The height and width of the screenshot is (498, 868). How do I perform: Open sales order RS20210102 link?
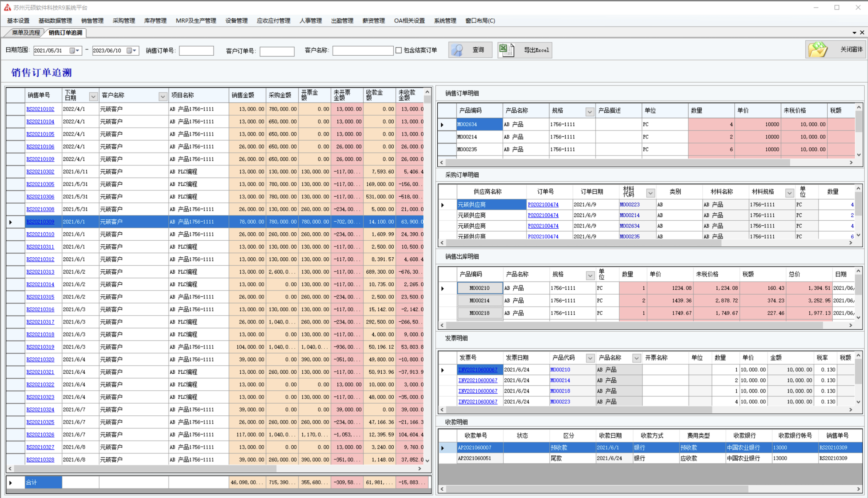point(40,109)
